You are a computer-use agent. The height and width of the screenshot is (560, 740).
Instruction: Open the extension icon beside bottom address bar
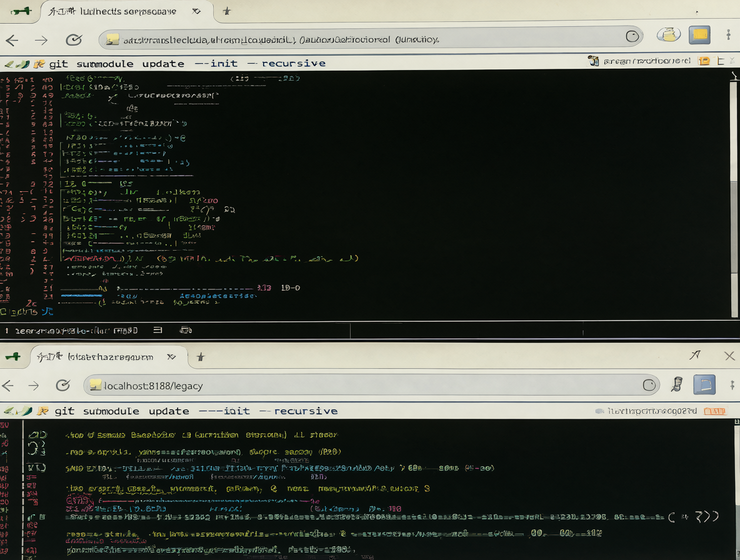[677, 384]
